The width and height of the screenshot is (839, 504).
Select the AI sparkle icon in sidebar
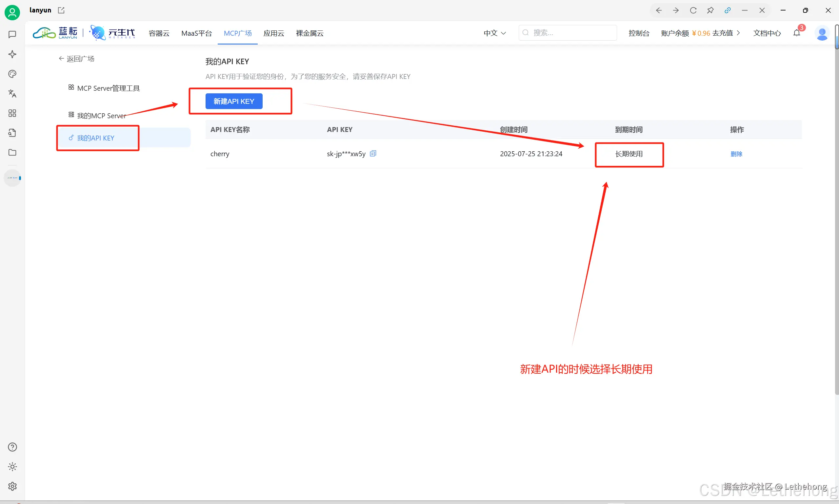click(x=12, y=54)
